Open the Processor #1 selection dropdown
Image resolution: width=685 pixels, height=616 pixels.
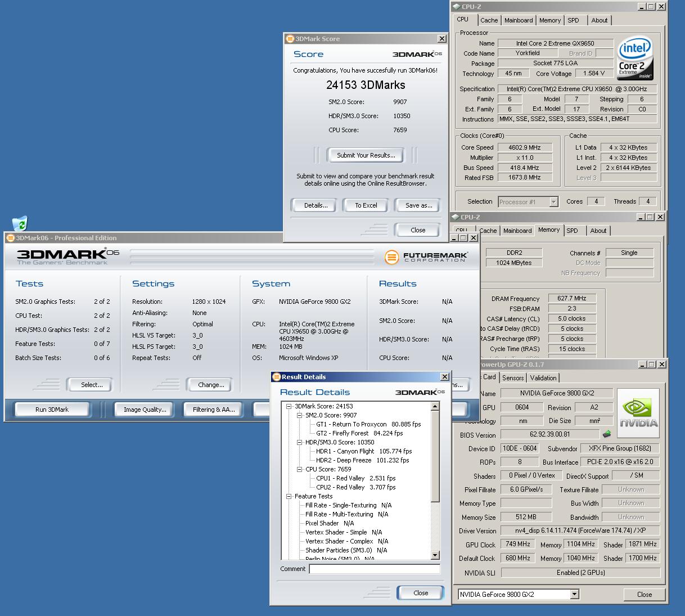(553, 201)
